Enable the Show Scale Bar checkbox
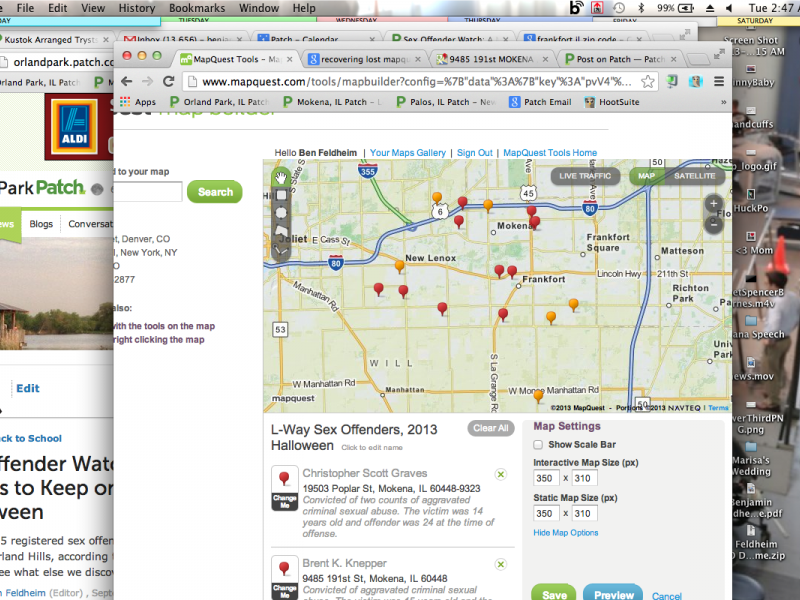The width and height of the screenshot is (800, 600). [x=538, y=444]
